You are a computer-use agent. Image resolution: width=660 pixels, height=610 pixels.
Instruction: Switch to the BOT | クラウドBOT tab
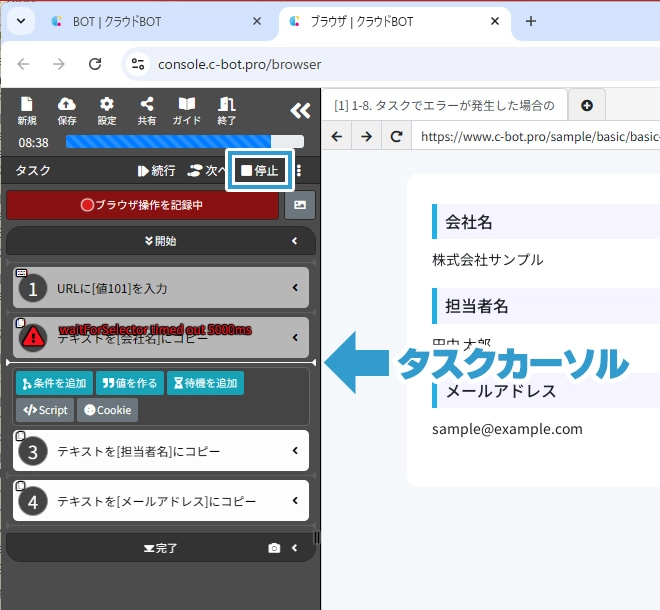click(150, 21)
